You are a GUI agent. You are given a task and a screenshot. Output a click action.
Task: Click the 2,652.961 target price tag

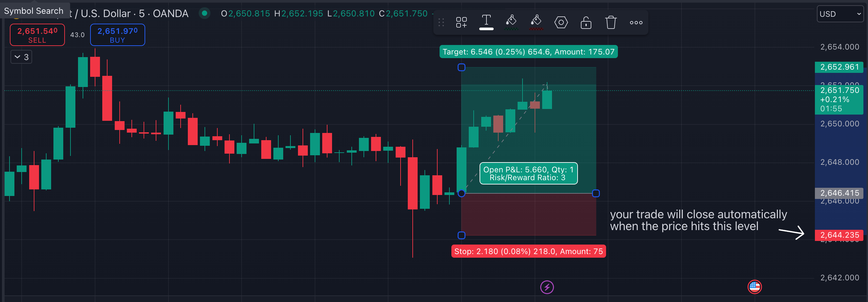[839, 67]
